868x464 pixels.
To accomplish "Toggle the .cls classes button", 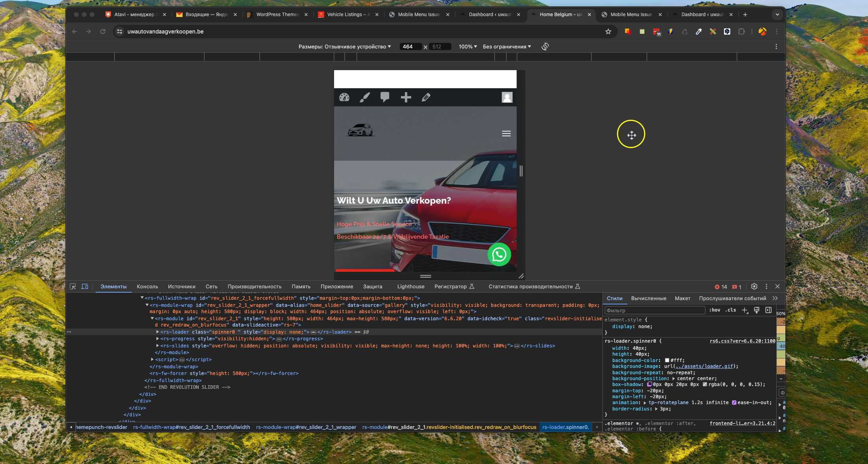I will pyautogui.click(x=731, y=310).
